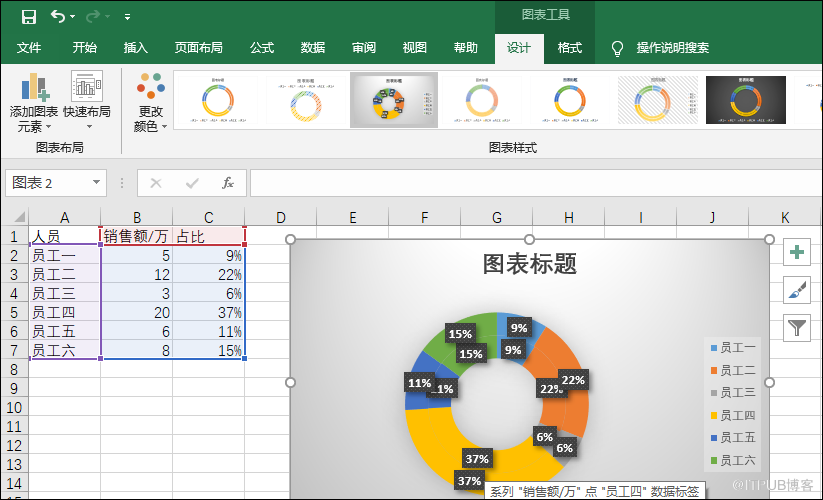This screenshot has height=500, width=823.
Task: Click the formula bar input field
Action: pyautogui.click(x=530, y=183)
